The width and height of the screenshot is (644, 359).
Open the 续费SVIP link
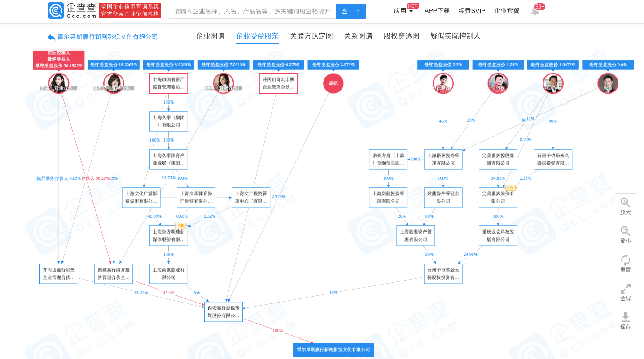pos(472,11)
